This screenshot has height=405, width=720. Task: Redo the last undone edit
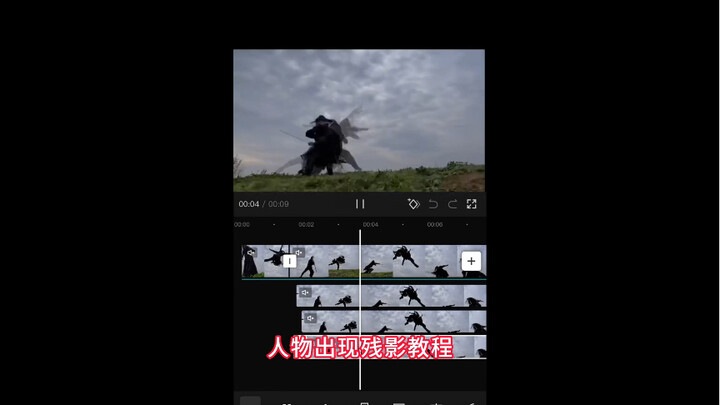tap(452, 204)
